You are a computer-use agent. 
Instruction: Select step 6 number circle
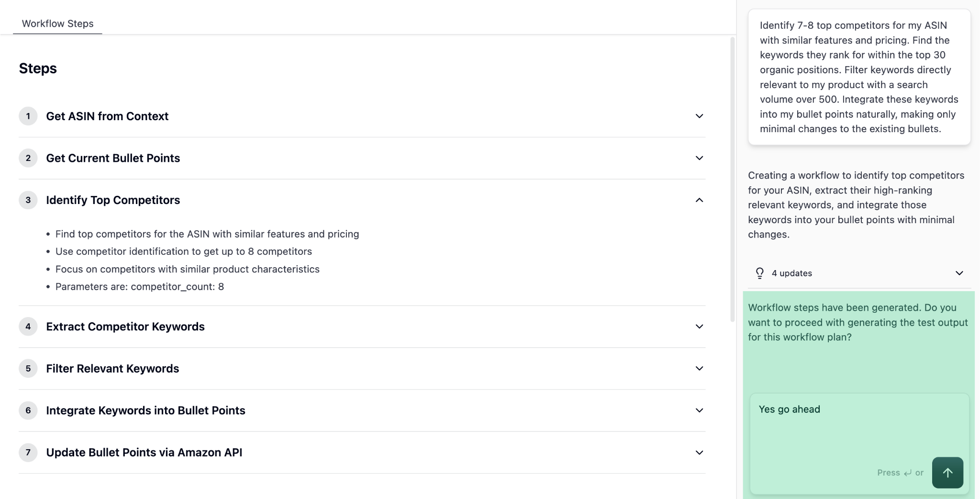[x=28, y=410]
